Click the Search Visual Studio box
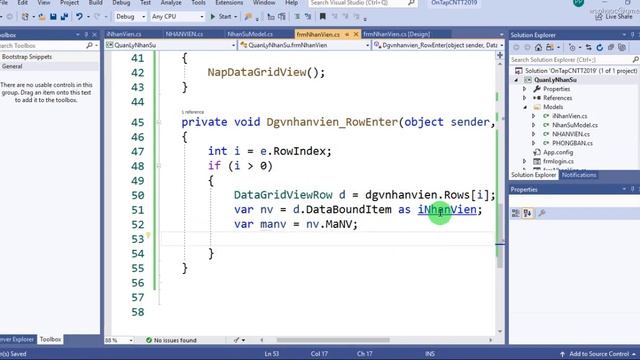 362,3
